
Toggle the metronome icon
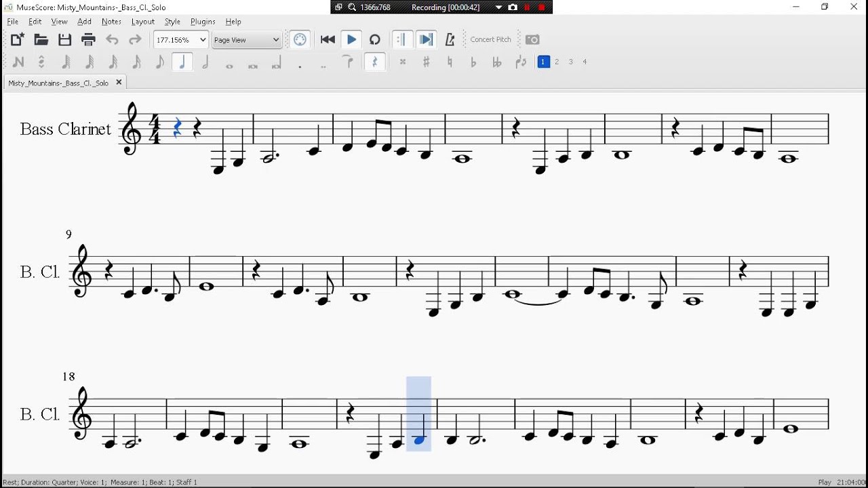[450, 40]
